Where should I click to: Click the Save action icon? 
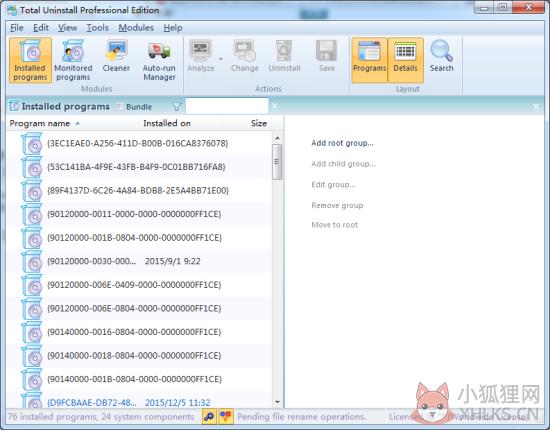(327, 51)
